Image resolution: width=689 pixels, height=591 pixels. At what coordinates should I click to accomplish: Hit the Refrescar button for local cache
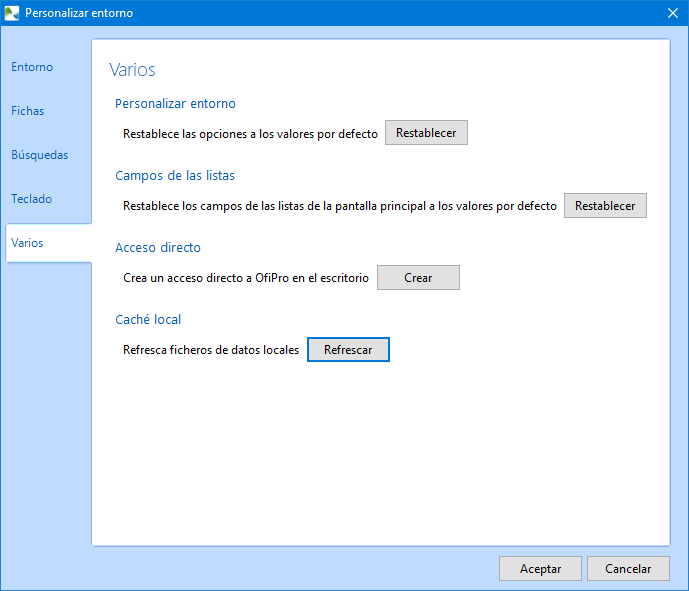click(348, 350)
